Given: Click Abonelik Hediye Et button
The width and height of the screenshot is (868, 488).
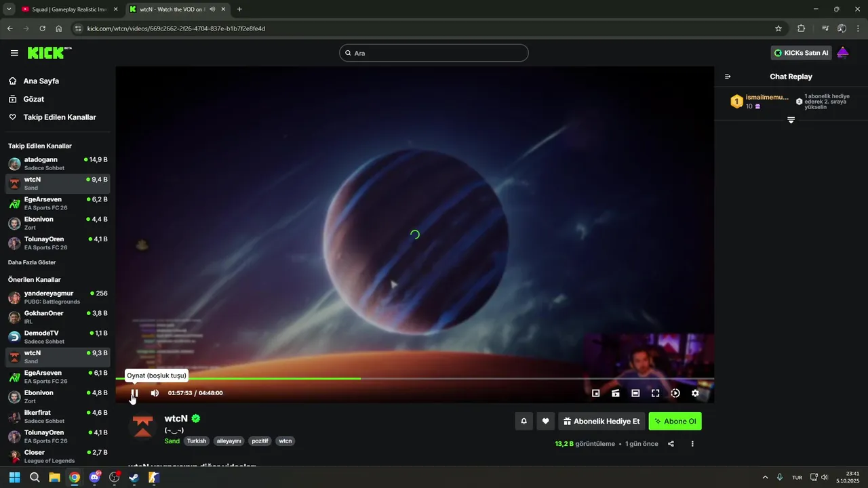Looking at the screenshot, I should click(601, 421).
